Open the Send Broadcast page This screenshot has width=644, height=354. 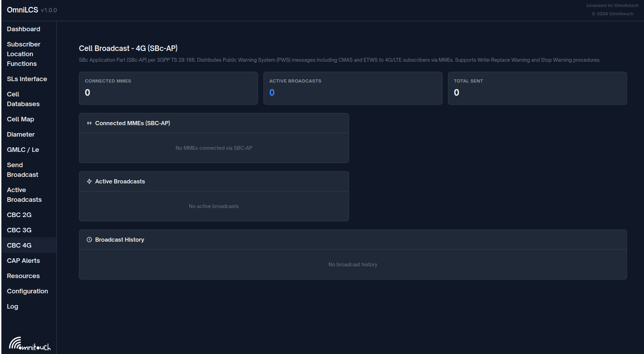(x=23, y=170)
